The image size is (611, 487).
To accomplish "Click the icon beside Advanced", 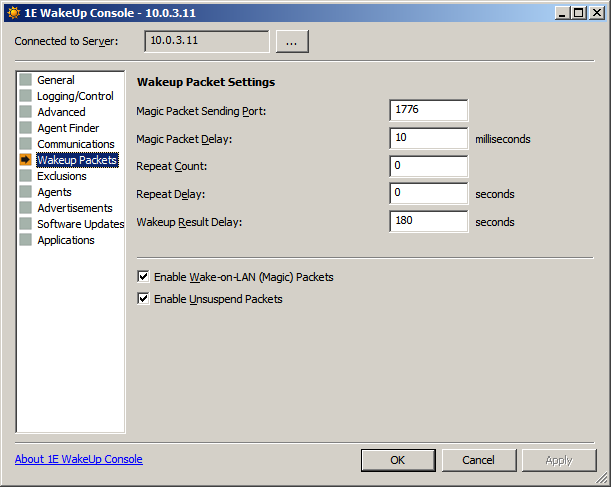I will (x=26, y=112).
